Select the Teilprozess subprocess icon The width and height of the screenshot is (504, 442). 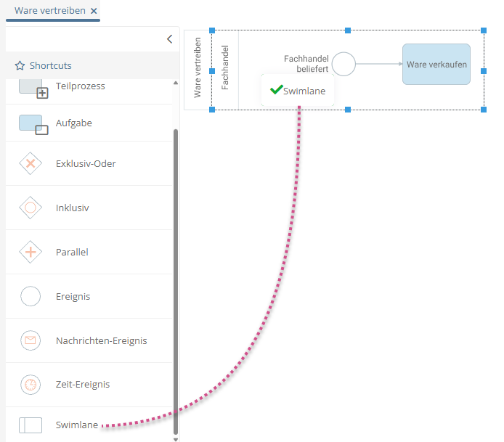tap(33, 88)
